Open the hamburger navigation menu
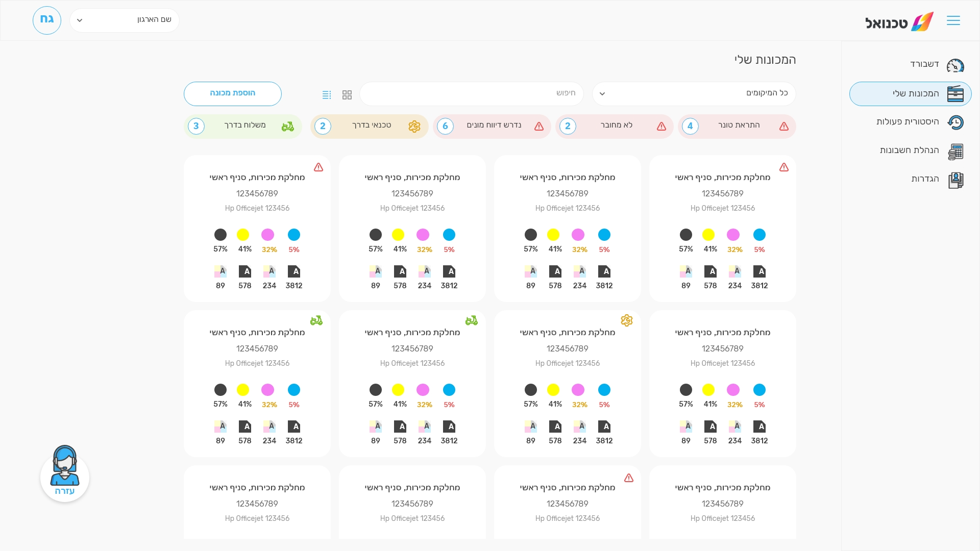Viewport: 980px width, 551px height. [953, 20]
